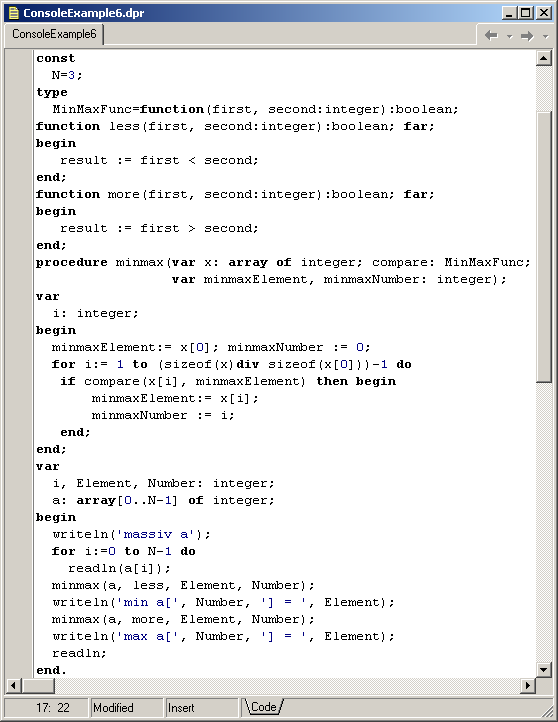Click the MinMaxFunc=function type declaration line
558x722 pixels.
click(x=256, y=109)
